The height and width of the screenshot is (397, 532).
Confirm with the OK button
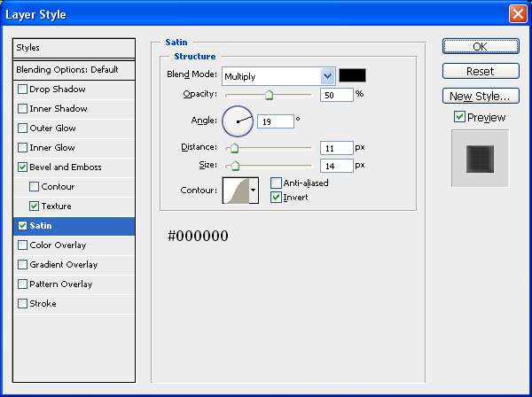point(481,46)
